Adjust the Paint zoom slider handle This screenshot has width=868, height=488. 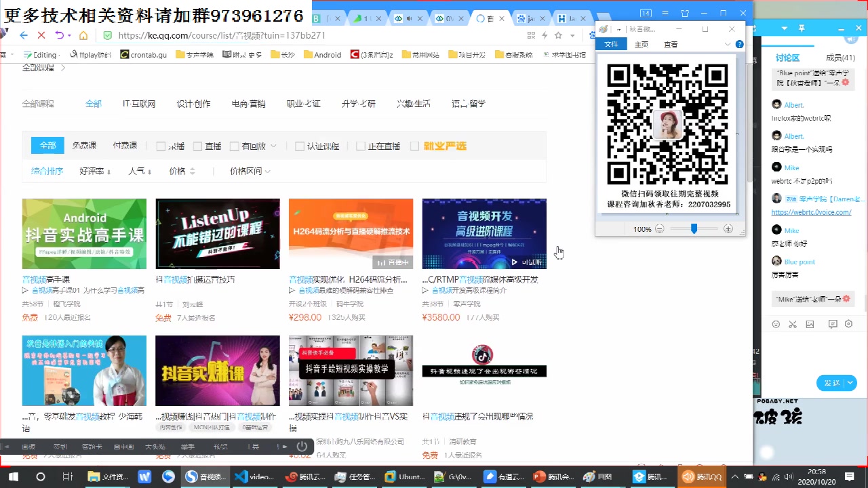point(694,229)
